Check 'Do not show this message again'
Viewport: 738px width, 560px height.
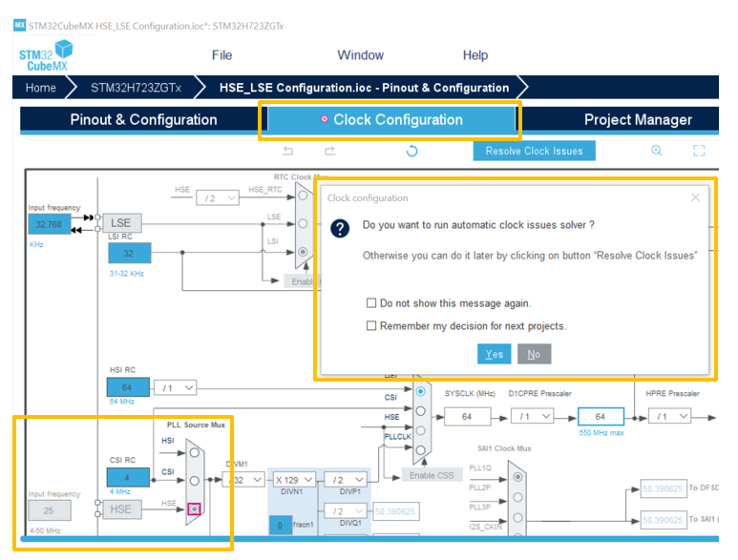tap(371, 303)
